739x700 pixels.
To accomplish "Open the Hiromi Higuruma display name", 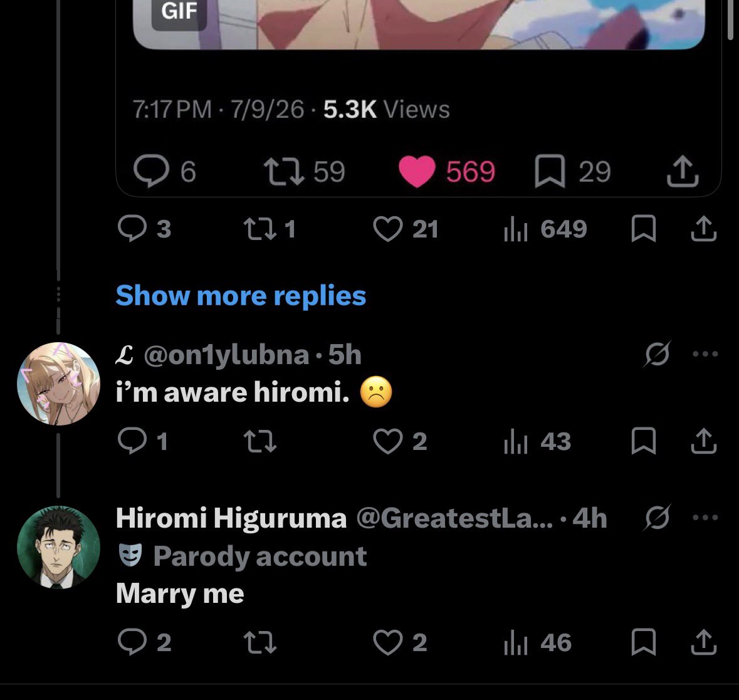I will (x=231, y=518).
